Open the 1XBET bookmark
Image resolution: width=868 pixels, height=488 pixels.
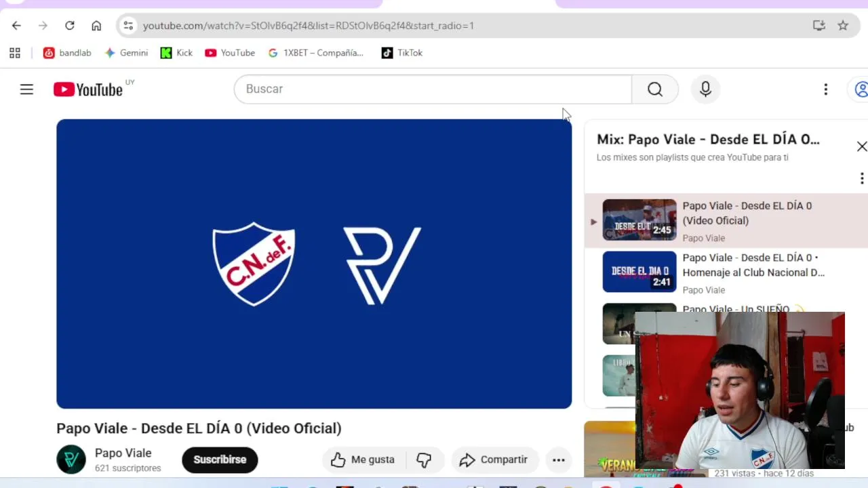pos(316,53)
